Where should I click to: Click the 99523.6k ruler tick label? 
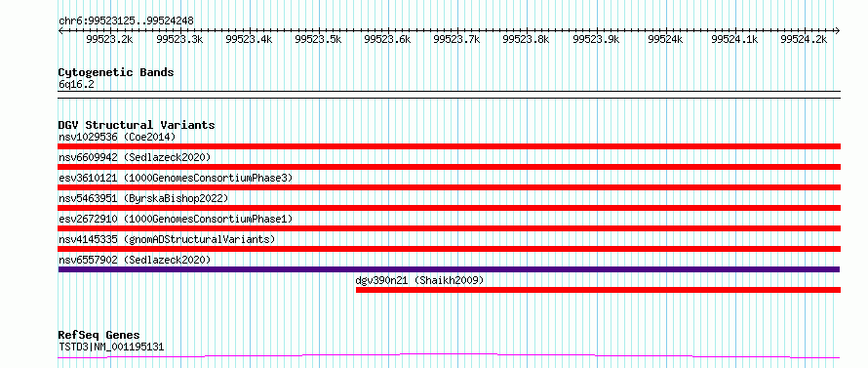[x=387, y=39]
